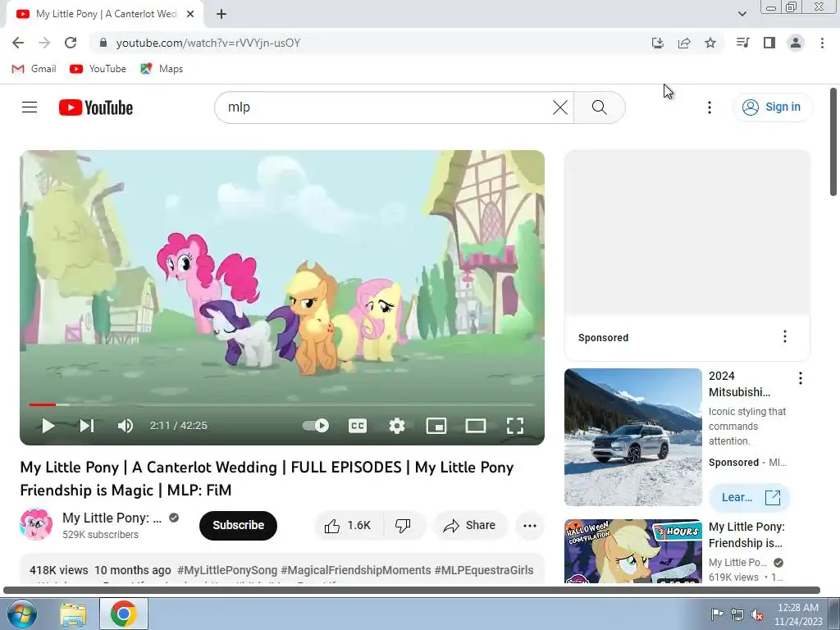Seek on the video progress bar
The image size is (840, 630).
tap(282, 404)
